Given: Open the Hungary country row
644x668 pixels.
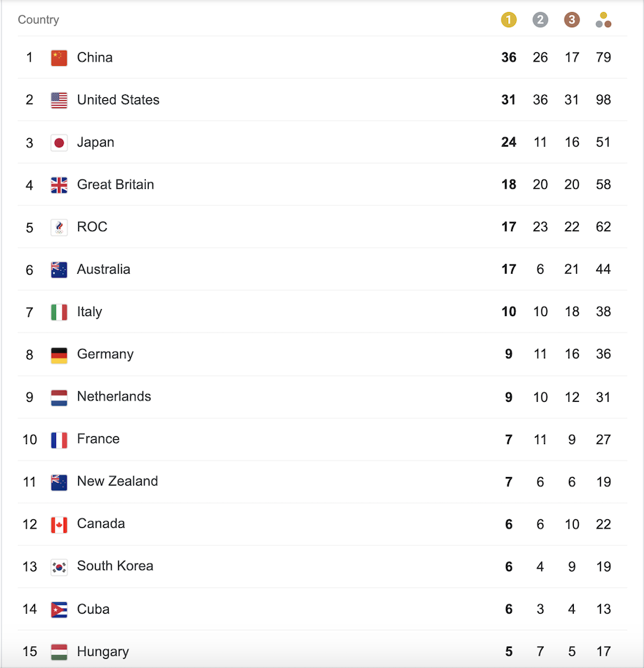Looking at the screenshot, I should 322,651.
